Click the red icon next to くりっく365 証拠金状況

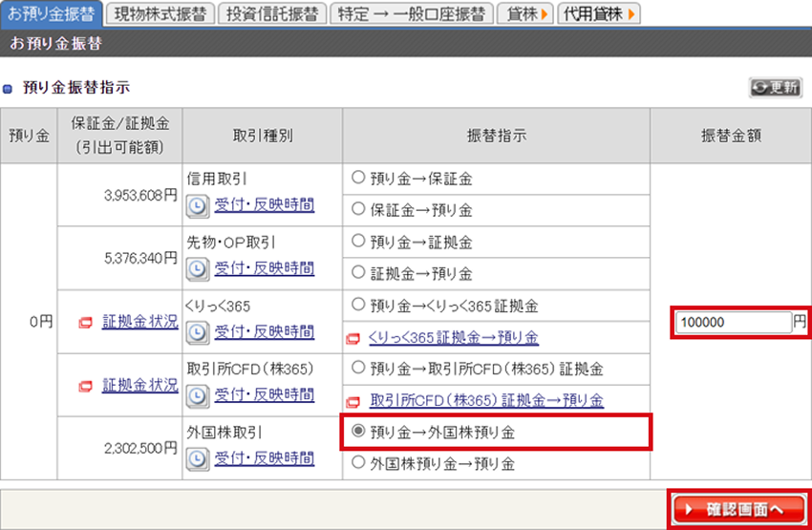85,323
